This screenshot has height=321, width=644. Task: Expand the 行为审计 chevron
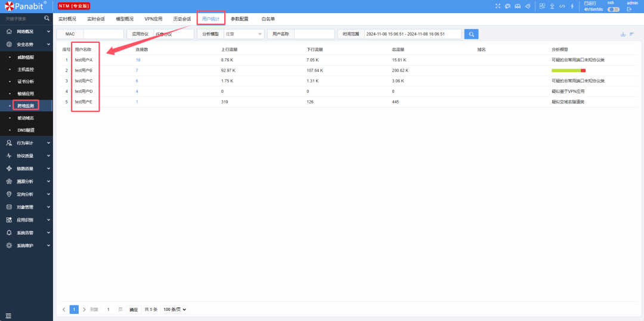(x=48, y=143)
